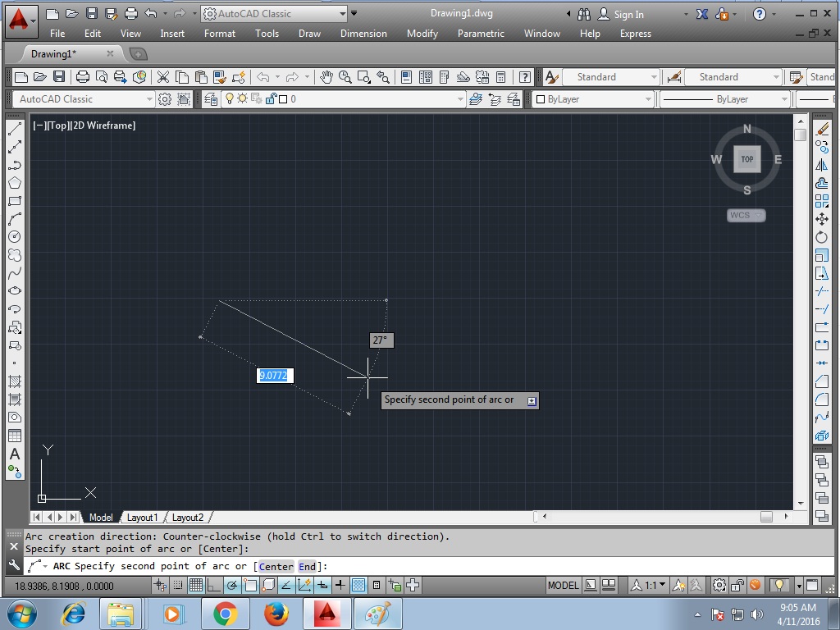Viewport: 840px width, 630px height.
Task: Click the dynamic input field showing 9.0772
Action: point(276,376)
